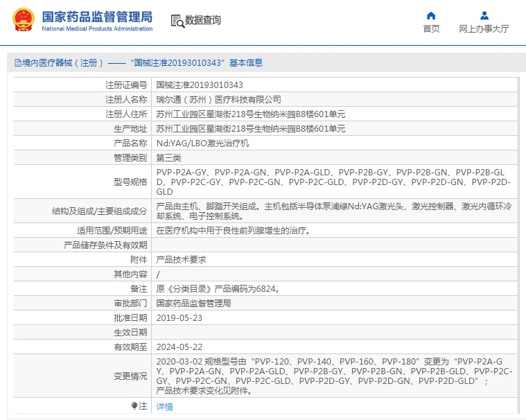Viewport: 526px width, 420px height.
Task: Open 网上办事大厅 text link
Action: point(484,29)
